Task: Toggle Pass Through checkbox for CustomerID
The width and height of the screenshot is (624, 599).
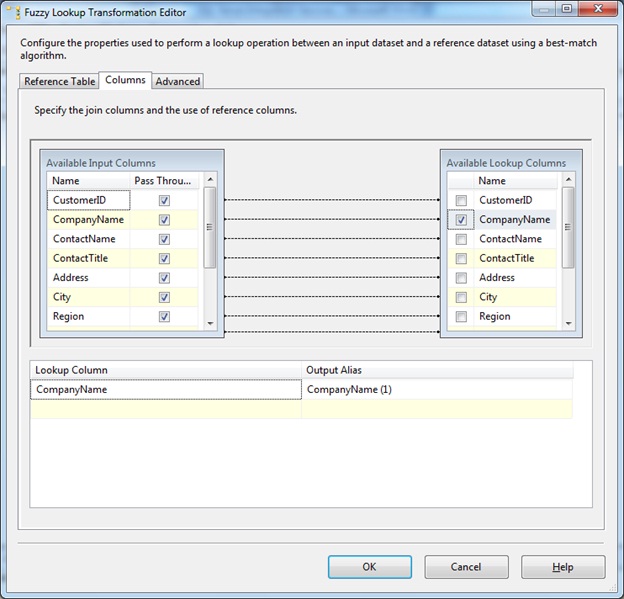Action: coord(164,200)
